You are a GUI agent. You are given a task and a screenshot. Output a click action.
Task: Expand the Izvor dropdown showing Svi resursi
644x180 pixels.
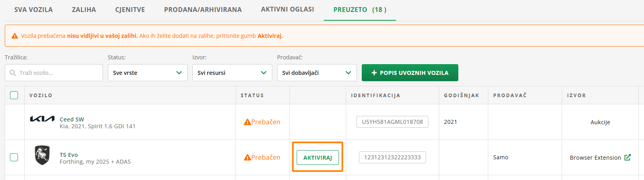tap(232, 73)
